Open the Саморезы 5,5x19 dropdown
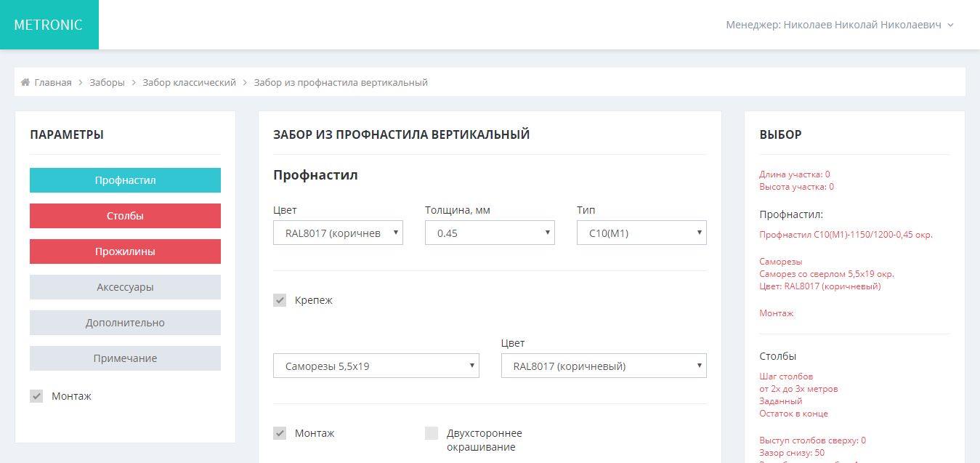The height and width of the screenshot is (463, 980). [x=376, y=366]
